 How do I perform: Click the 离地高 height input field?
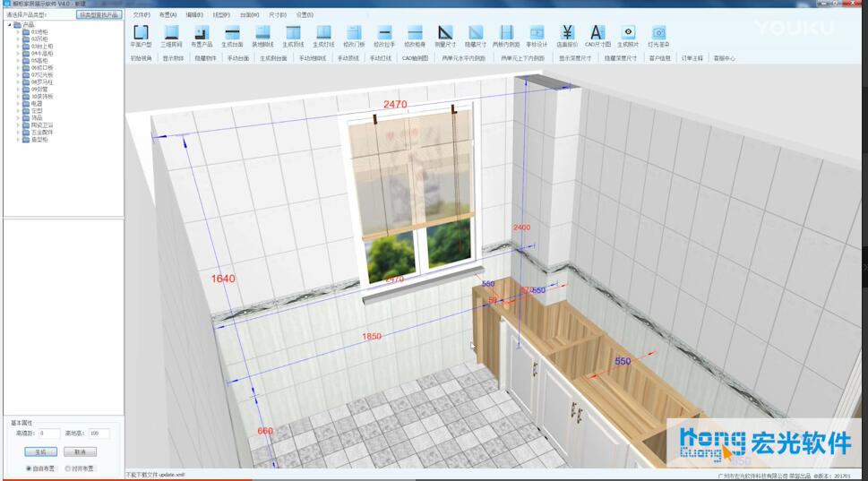(x=99, y=434)
